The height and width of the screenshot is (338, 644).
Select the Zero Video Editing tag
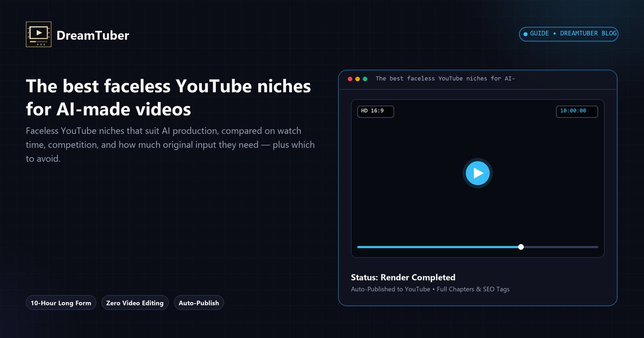(135, 303)
